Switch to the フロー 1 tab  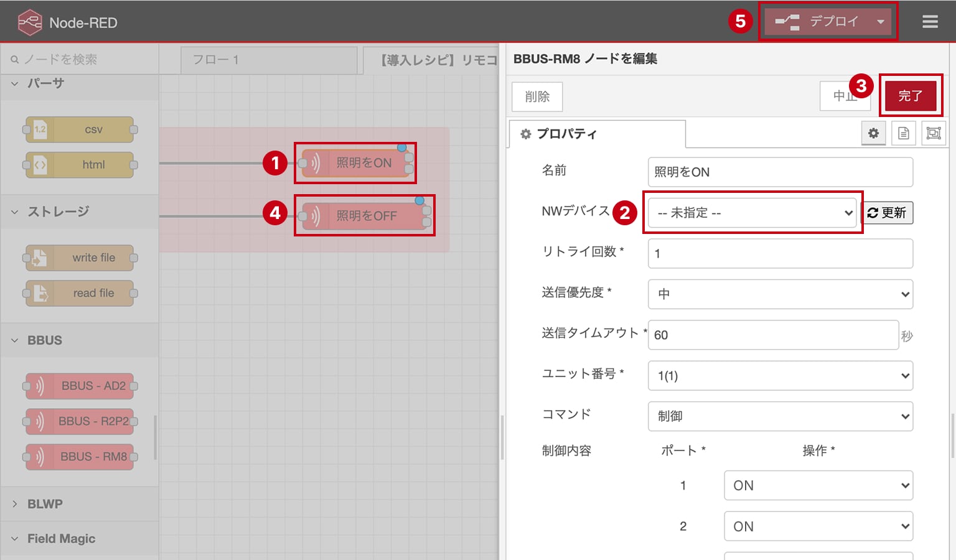pos(268,60)
